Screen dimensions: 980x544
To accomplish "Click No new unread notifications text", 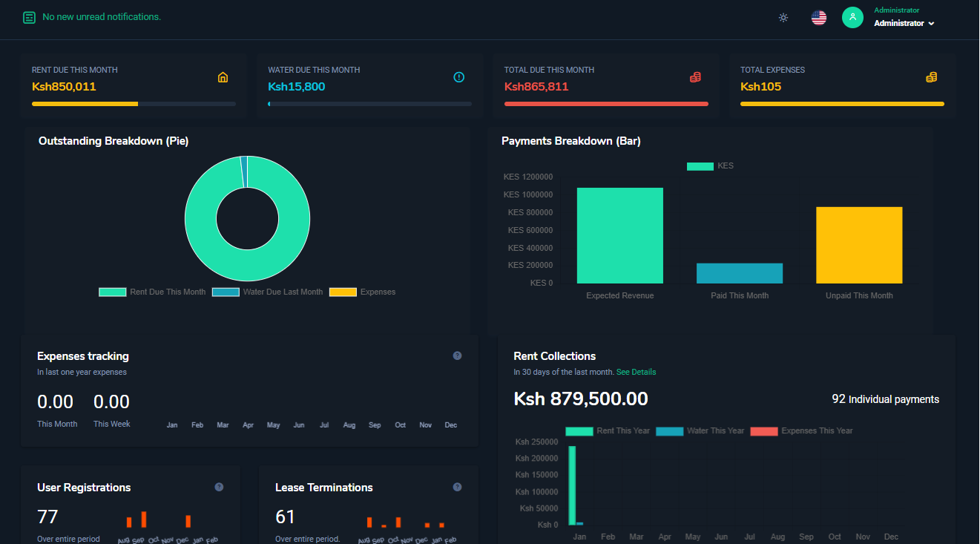I will coord(102,16).
